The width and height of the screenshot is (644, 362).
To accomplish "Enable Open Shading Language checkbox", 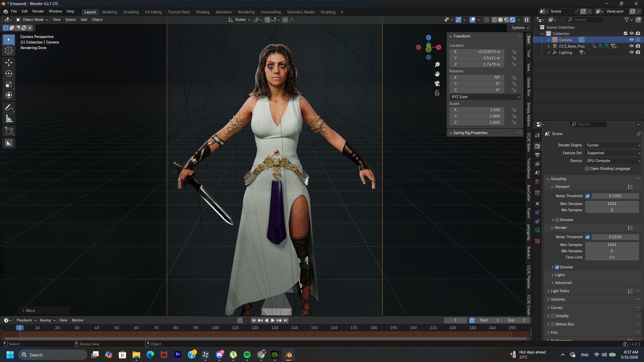I will tap(587, 169).
